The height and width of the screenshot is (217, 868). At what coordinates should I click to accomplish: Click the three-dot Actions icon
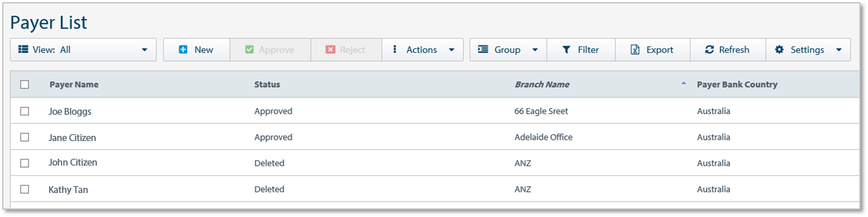395,50
